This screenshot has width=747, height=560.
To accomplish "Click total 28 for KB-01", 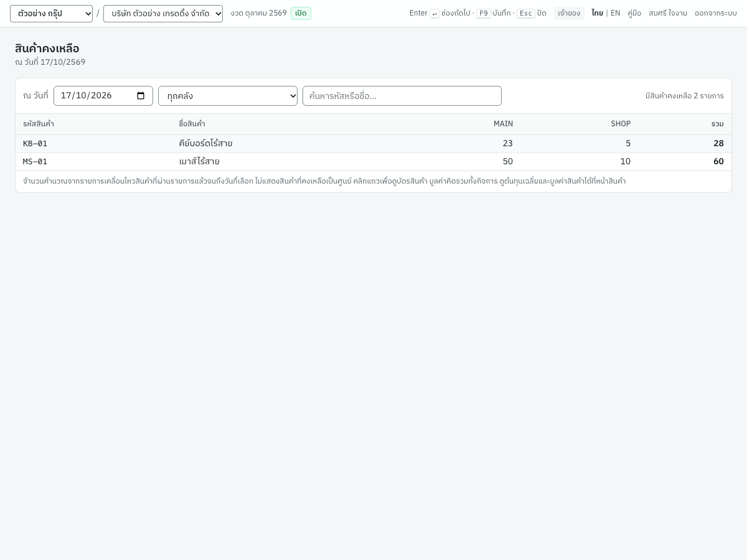I will point(718,144).
